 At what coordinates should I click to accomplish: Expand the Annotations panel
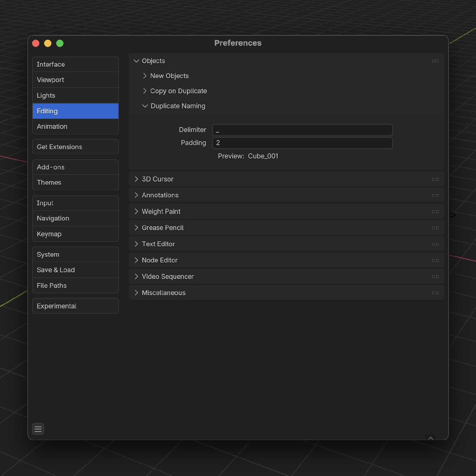pyautogui.click(x=136, y=195)
